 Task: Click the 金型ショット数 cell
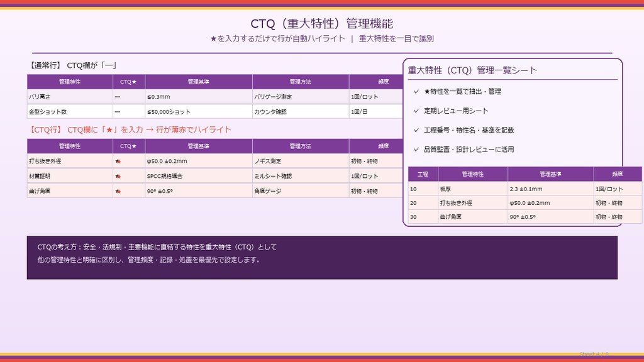[70, 112]
